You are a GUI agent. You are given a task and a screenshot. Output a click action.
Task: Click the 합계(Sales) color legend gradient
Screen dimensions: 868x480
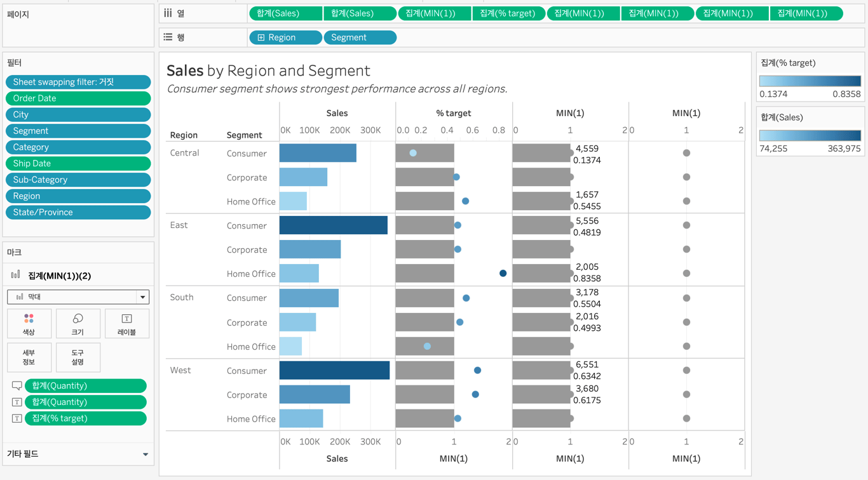point(810,136)
